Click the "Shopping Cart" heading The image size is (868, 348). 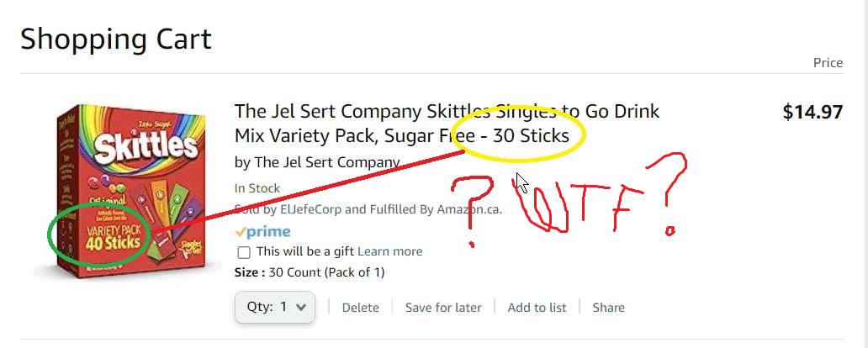(x=116, y=39)
